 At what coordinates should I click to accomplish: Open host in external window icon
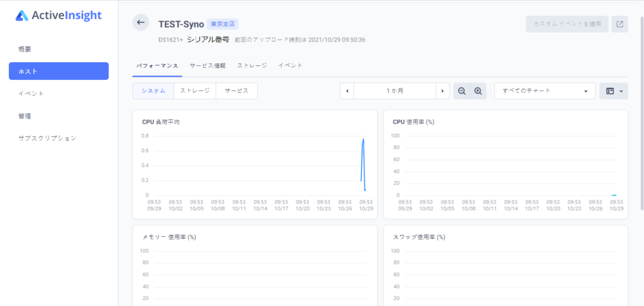tap(619, 25)
